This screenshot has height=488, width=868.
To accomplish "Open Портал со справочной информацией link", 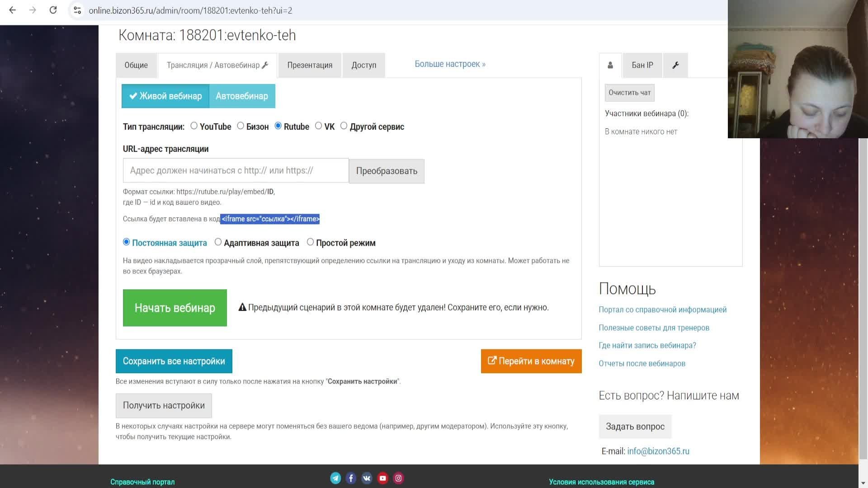I will pyautogui.click(x=662, y=310).
